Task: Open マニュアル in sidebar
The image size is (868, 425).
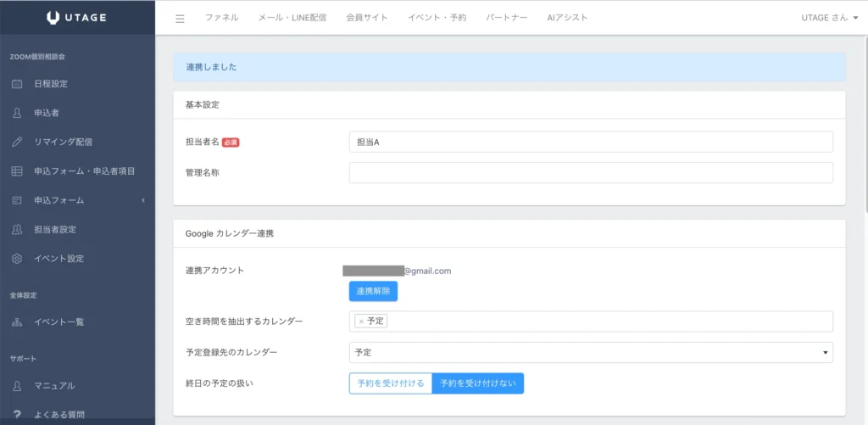Action: pos(54,386)
